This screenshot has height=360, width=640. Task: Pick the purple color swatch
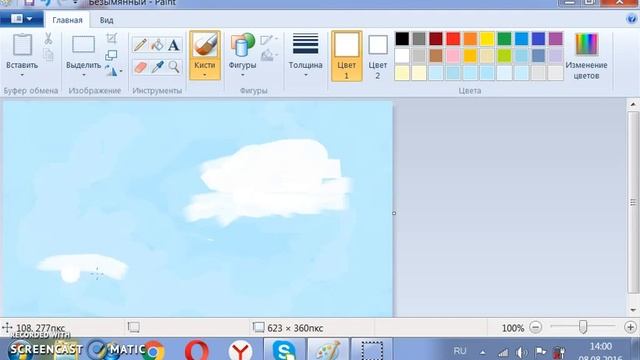(556, 39)
